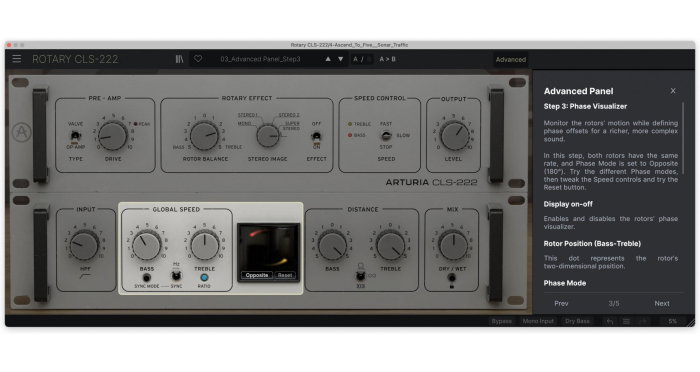The height and width of the screenshot is (372, 700).
Task: Click the 'Step 3: Phase Visualizer' heading
Action: coord(585,106)
